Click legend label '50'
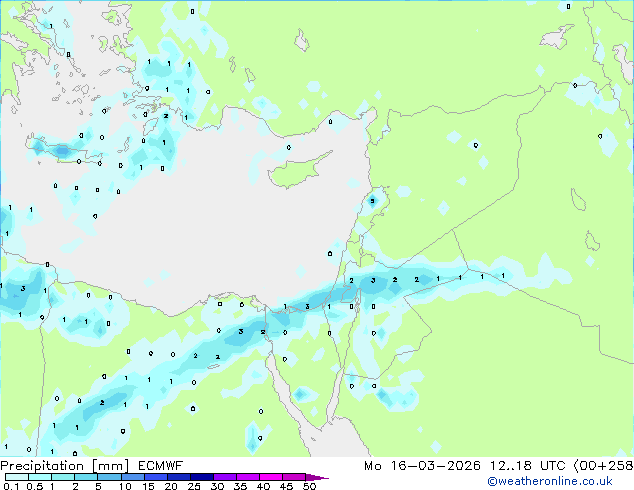Image resolution: width=634 pixels, height=490 pixels. (309, 486)
